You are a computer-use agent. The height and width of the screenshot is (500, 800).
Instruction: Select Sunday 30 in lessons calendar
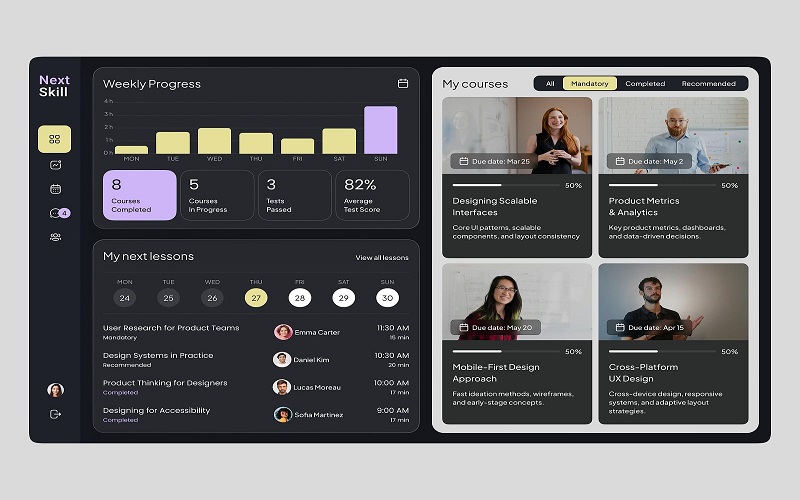click(387, 297)
